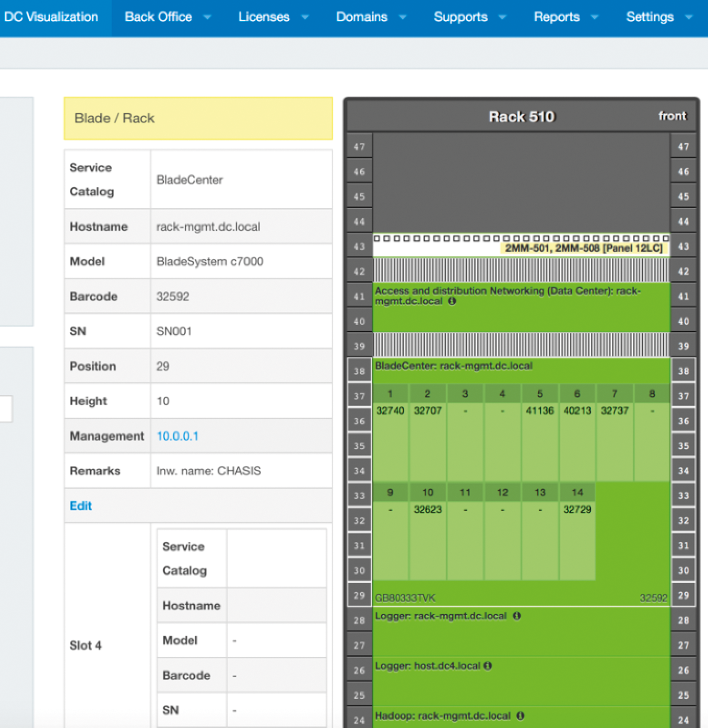Click the 2MM-501, 2MM-508 Panel 12LC label
The width and height of the screenshot is (708, 728).
(584, 249)
